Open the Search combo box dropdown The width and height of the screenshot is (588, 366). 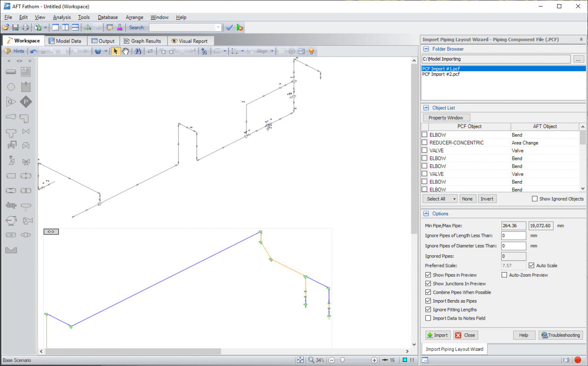pyautogui.click(x=218, y=28)
